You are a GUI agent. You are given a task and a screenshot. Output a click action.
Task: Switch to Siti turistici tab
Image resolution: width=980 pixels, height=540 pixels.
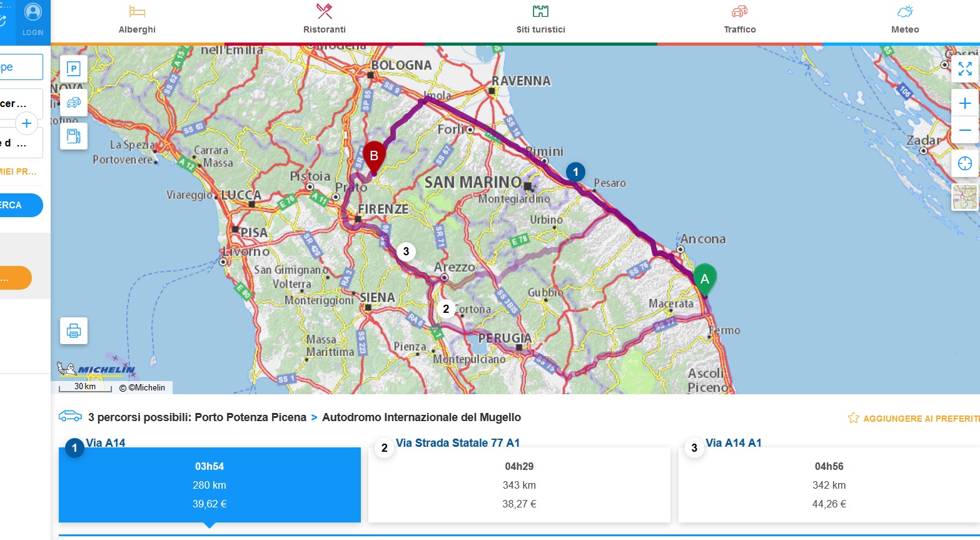pos(540,20)
